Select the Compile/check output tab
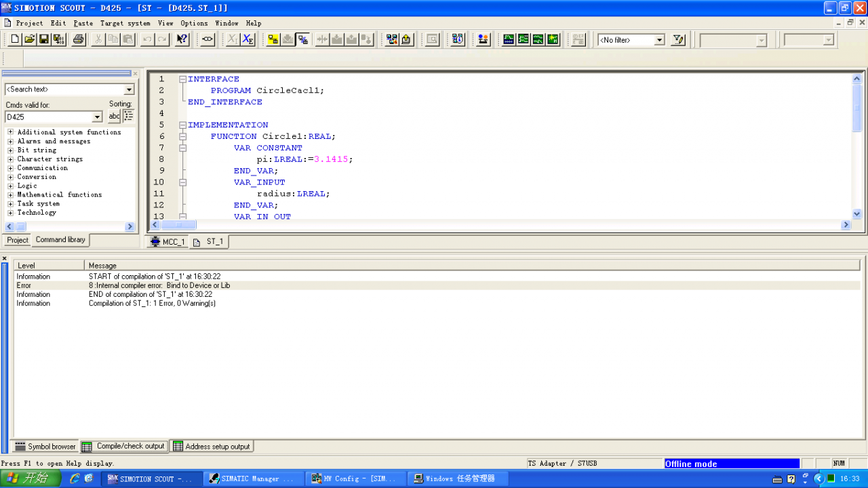Viewport: 868px width, 488px height. coord(124,446)
